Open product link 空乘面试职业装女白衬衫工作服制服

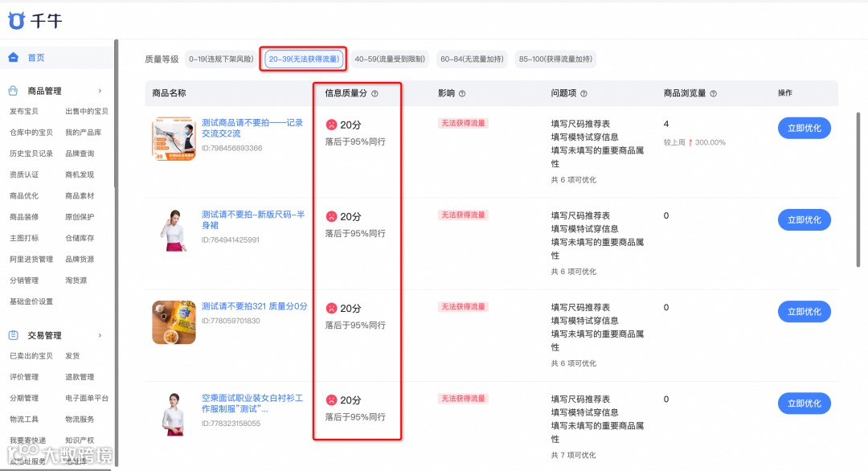(x=252, y=403)
